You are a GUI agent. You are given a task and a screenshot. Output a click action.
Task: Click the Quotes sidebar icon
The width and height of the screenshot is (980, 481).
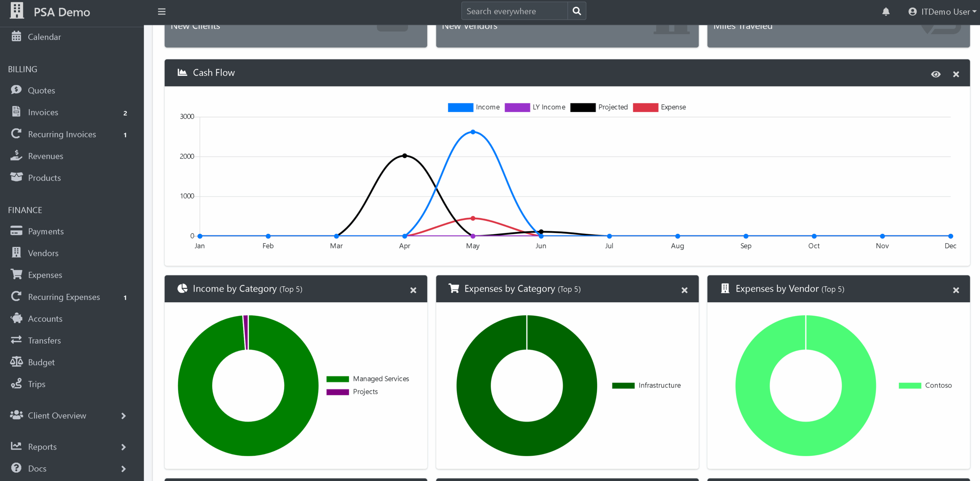[x=16, y=90]
